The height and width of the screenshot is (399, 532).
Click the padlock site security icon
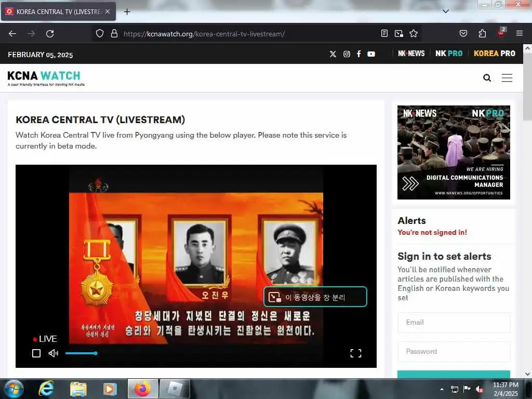coord(114,34)
